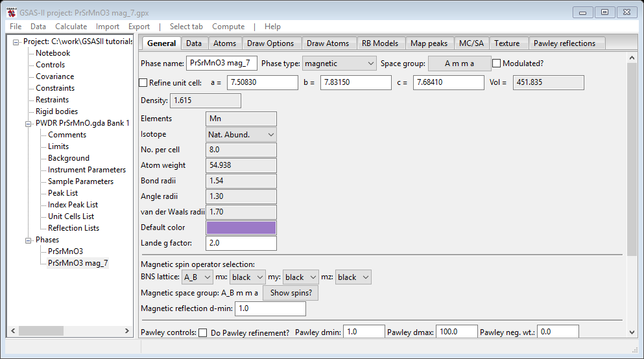Click the GSAS-II application icon in title bar
Screen dimensions: 644x359
click(x=12, y=12)
